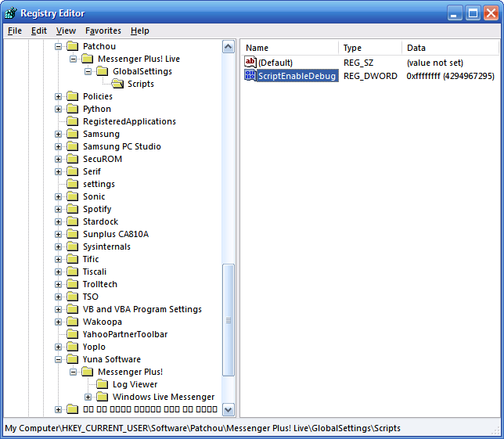Collapse the Yuna Software key
The image size is (504, 439).
(x=59, y=359)
